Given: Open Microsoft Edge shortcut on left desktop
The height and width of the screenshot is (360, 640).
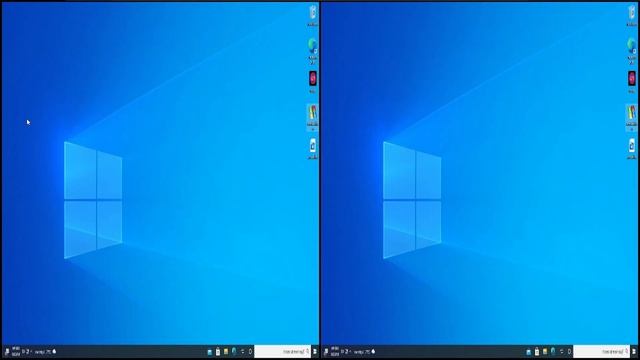Looking at the screenshot, I should click(313, 51).
